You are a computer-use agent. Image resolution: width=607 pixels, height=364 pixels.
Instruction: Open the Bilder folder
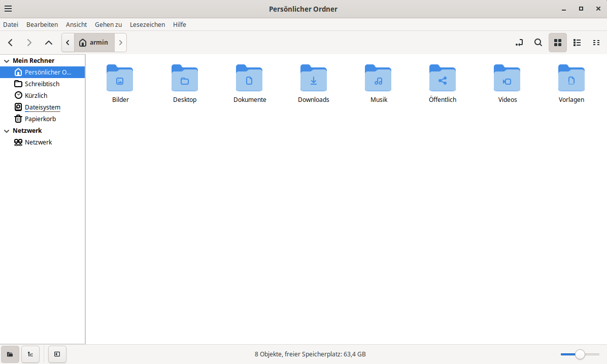click(x=120, y=79)
